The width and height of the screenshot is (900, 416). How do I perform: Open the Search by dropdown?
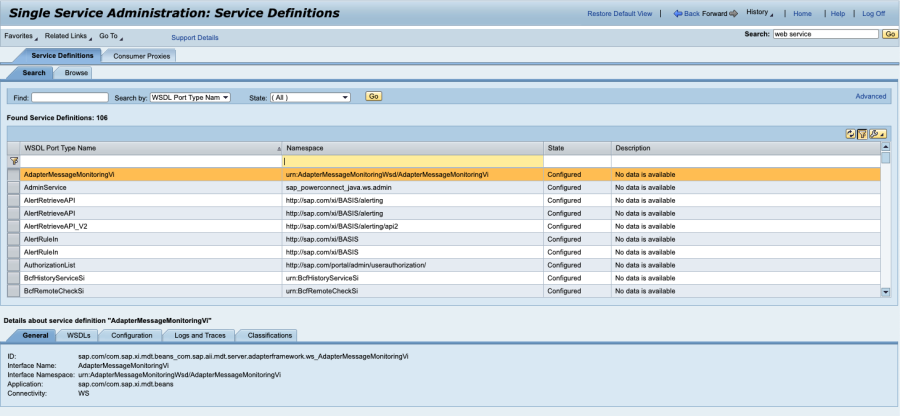(x=190, y=97)
